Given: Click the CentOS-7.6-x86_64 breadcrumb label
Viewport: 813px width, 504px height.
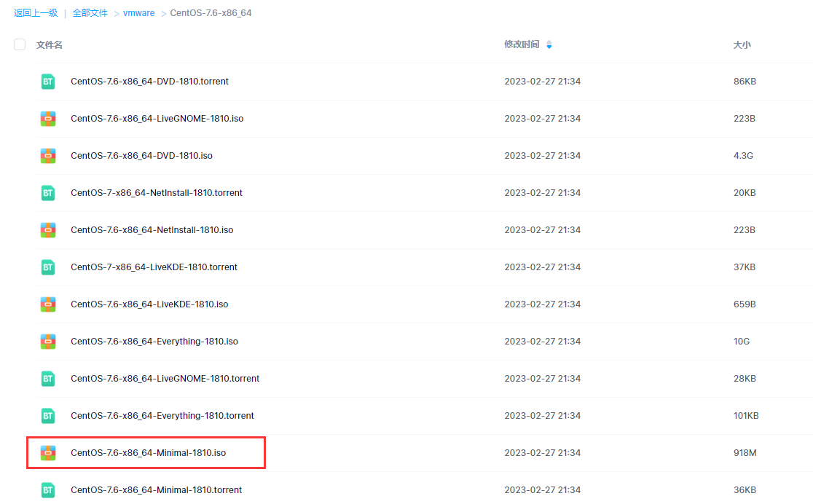Looking at the screenshot, I should tap(211, 13).
